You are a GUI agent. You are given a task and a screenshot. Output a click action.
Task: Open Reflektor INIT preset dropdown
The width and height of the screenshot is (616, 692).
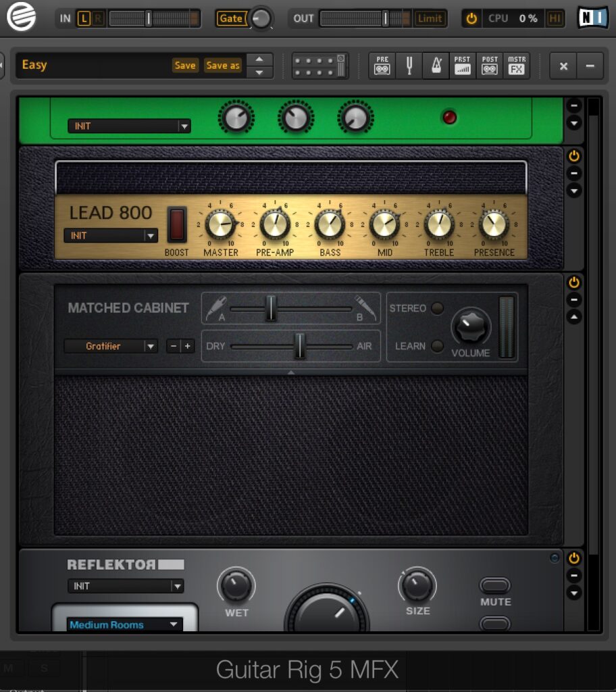126,586
